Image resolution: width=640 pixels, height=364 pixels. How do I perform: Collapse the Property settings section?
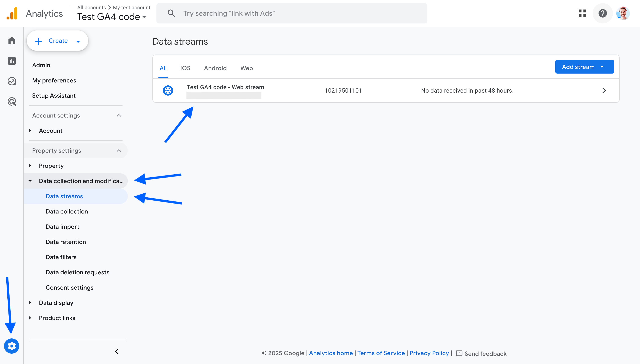[x=119, y=151]
